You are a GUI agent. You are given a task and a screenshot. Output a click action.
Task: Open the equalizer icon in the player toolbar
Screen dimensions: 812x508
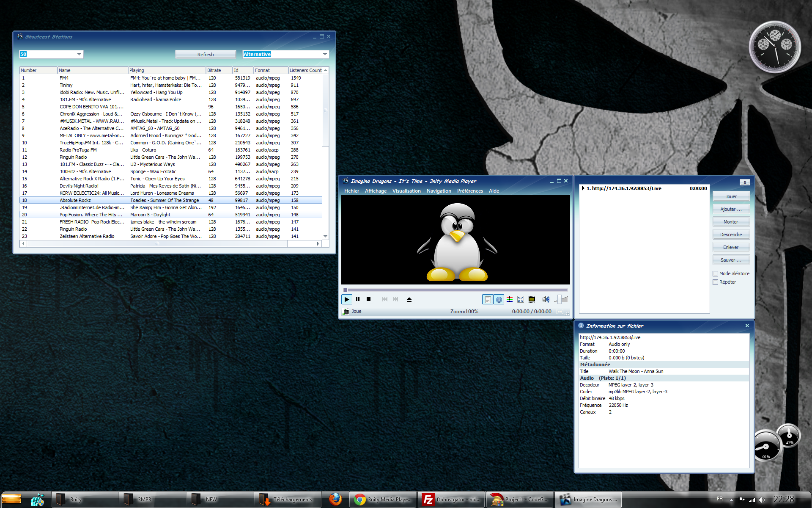click(510, 299)
